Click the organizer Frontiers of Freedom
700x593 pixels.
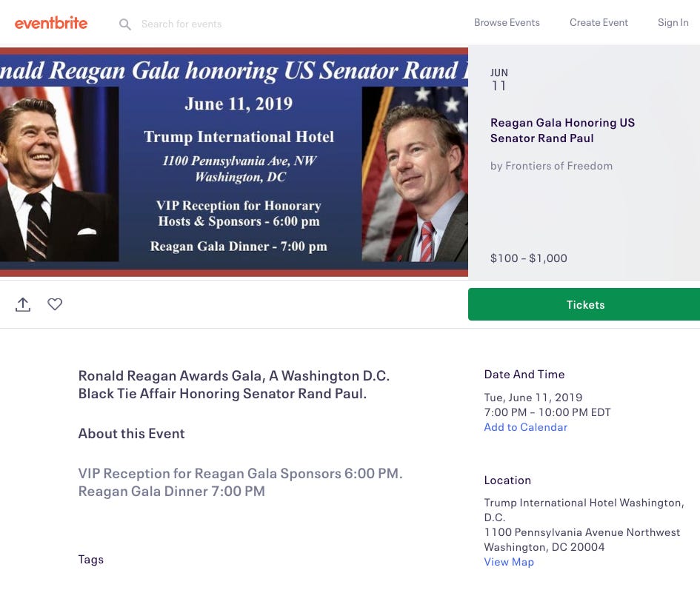[x=551, y=166]
